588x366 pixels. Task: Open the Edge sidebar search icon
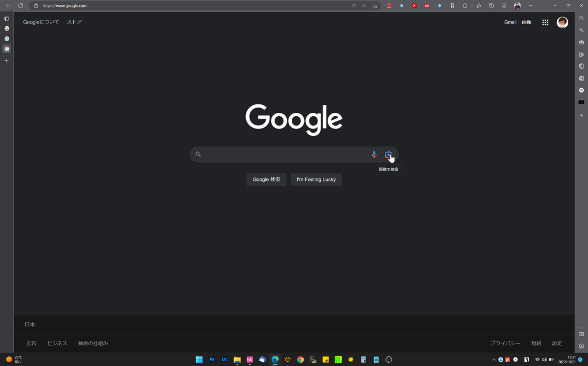pyautogui.click(x=581, y=18)
